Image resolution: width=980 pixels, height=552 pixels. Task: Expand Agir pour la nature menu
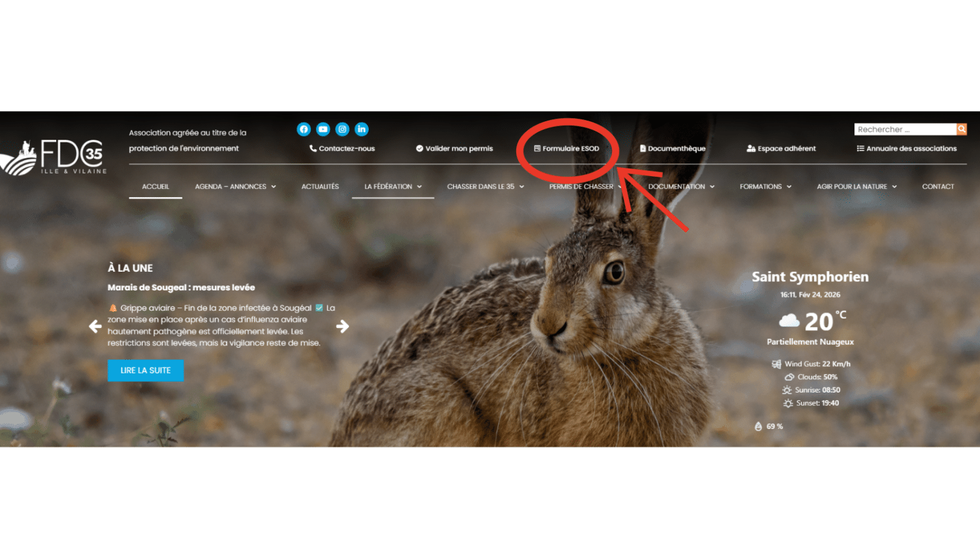pyautogui.click(x=857, y=187)
